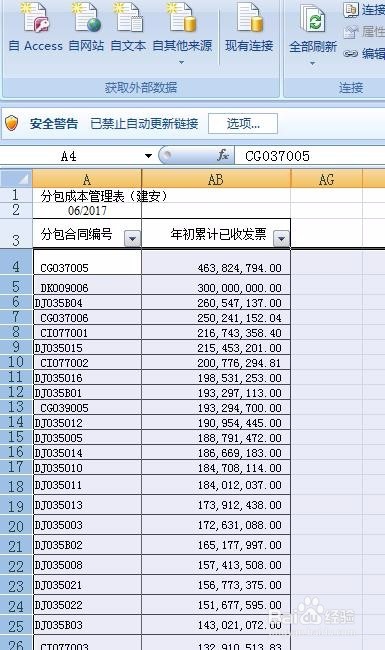This screenshot has height=650, width=385.
Task: Click the Refresh All (全部刷新) icon
Action: click(313, 19)
